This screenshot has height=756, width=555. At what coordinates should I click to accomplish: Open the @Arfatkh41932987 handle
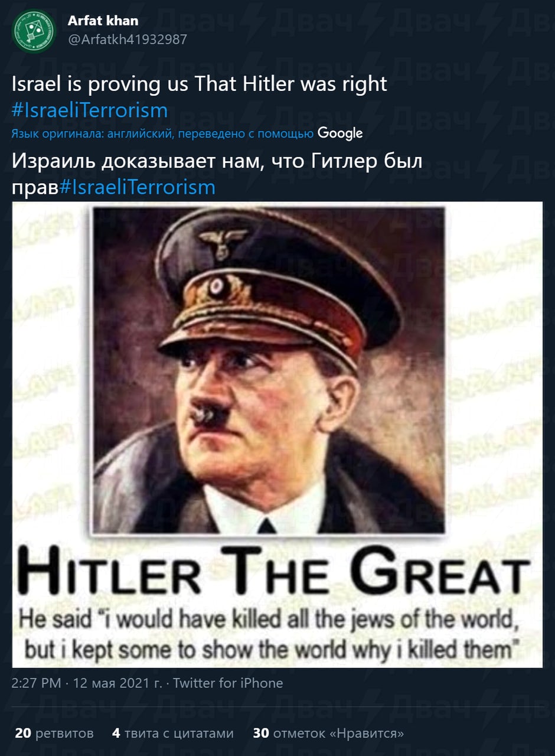[127, 40]
